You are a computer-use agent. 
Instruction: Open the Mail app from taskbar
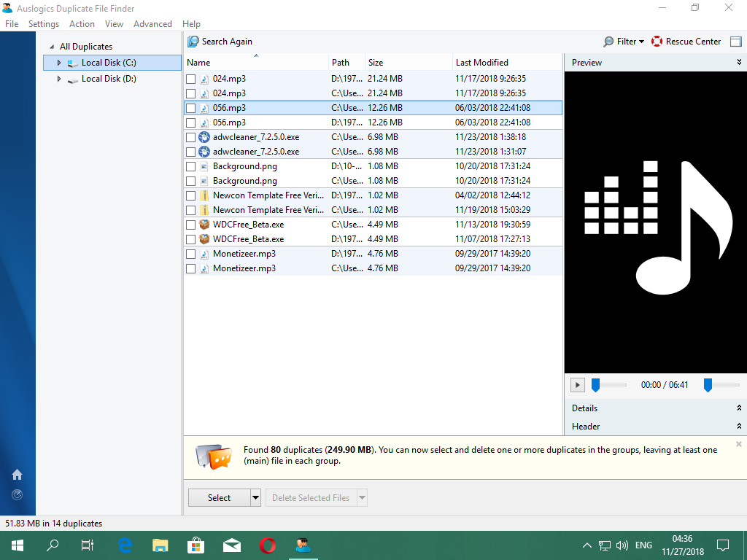231,545
